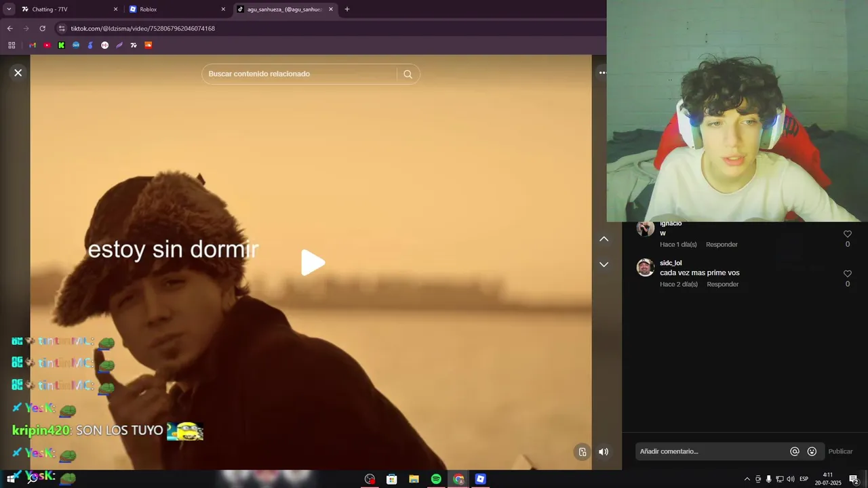Open the sidc_lol user profile
Image resolution: width=868 pixels, height=488 pixels.
click(x=671, y=263)
